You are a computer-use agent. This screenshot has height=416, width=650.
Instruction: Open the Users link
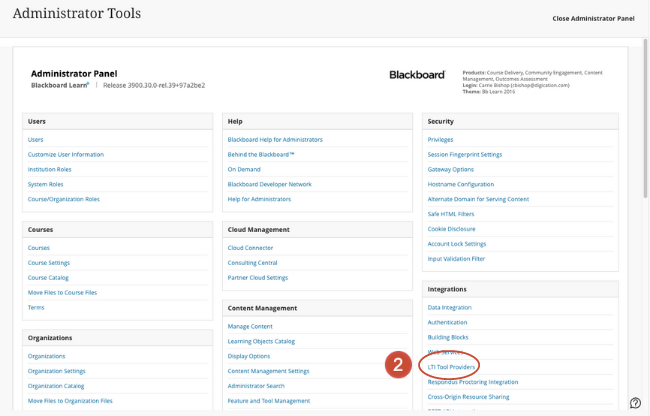coord(35,140)
